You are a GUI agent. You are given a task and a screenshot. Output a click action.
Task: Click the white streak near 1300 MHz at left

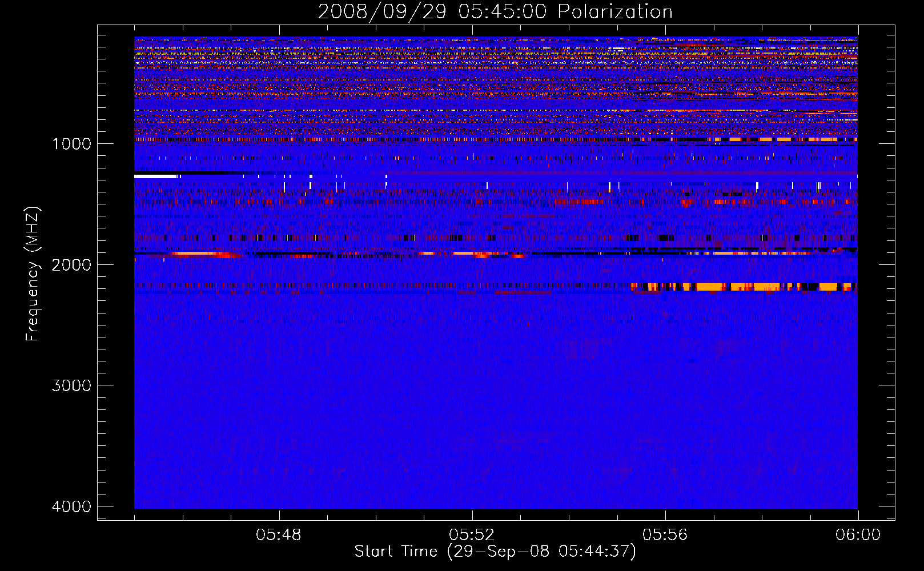[x=155, y=176]
